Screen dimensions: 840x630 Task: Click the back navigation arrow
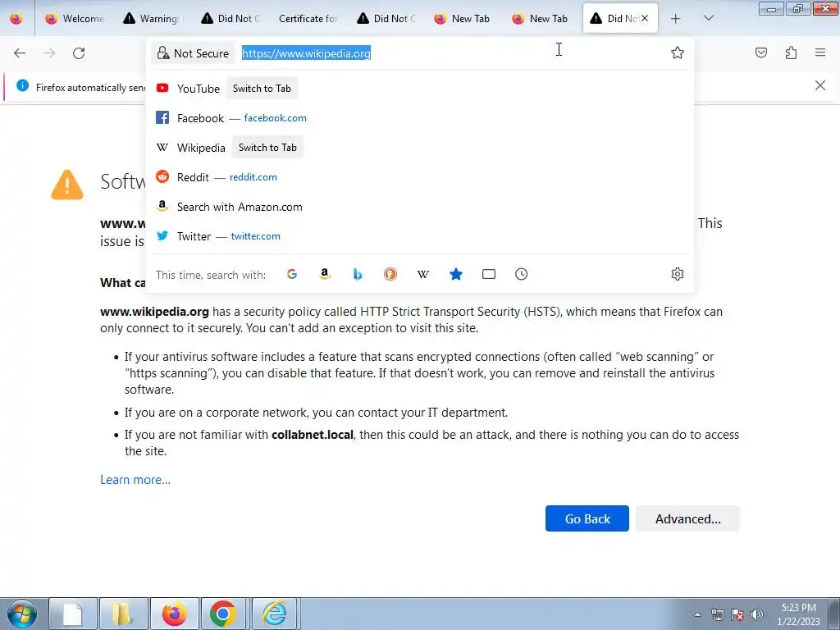pos(20,53)
